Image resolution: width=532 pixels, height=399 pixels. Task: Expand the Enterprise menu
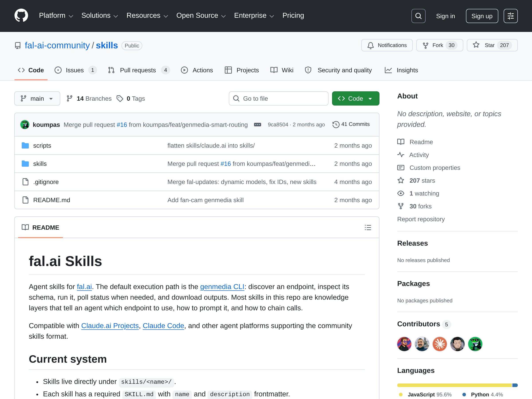coord(254,16)
